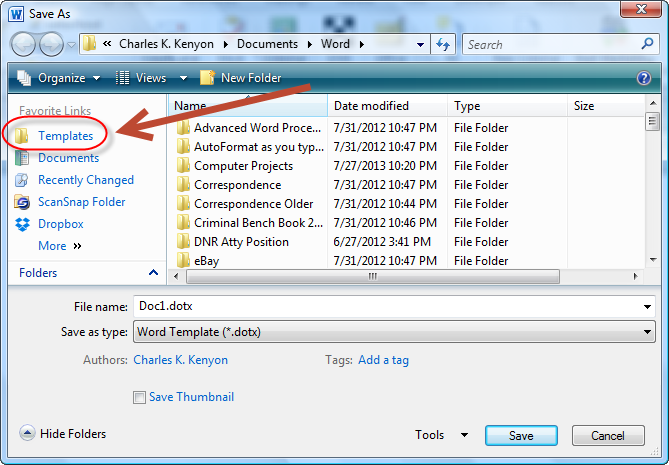Open the File name history dropdown arrow
Screen dimensions: 669x465
(x=647, y=307)
